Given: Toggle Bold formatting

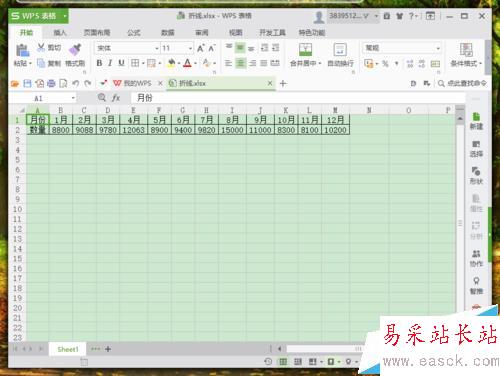Looking at the screenshot, I should (99, 63).
